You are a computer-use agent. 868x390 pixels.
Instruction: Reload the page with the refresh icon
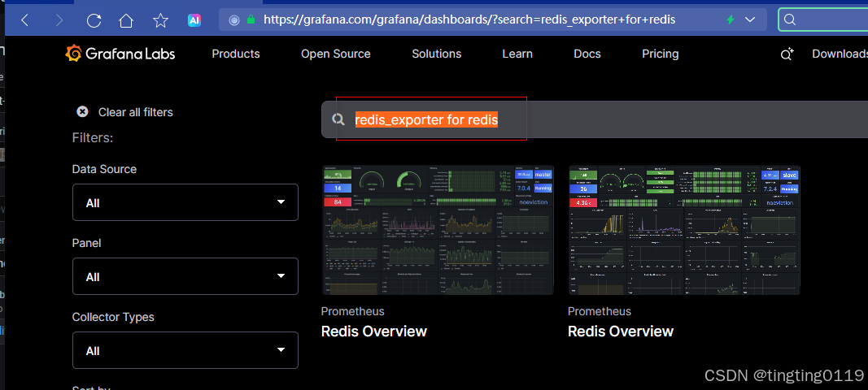94,20
